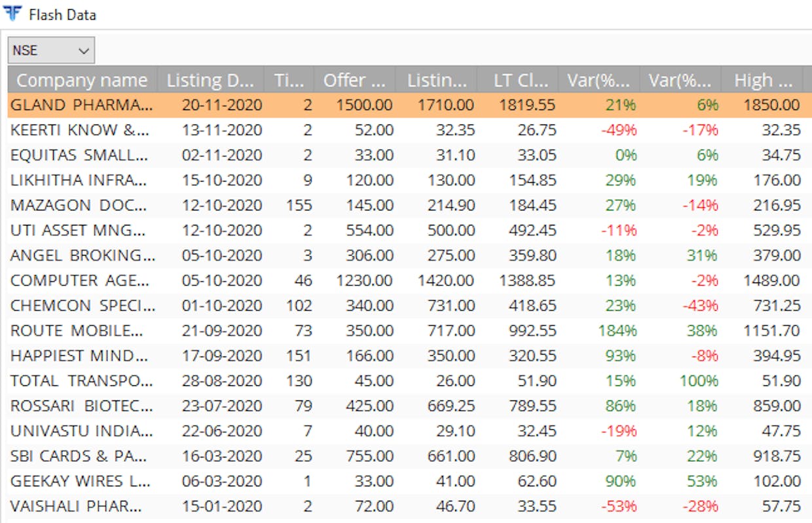Click the -43% variation value

[700, 305]
